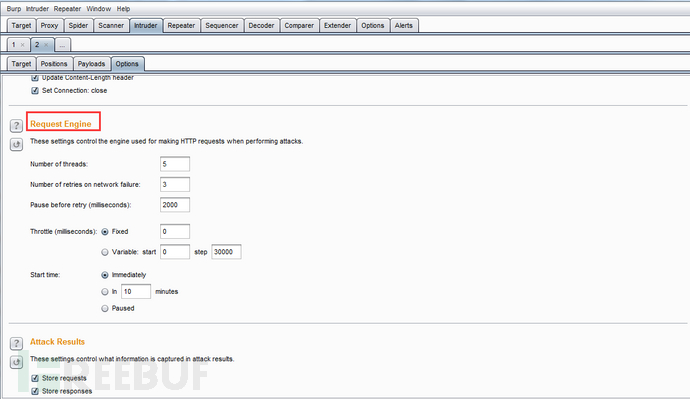Close Intruder attack tab 1
The height and width of the screenshot is (399, 690).
22,45
